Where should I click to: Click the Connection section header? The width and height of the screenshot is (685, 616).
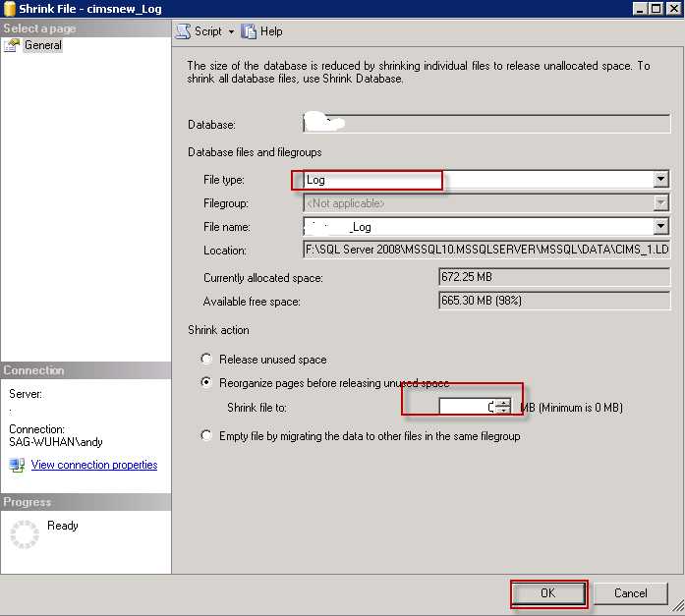click(x=86, y=370)
